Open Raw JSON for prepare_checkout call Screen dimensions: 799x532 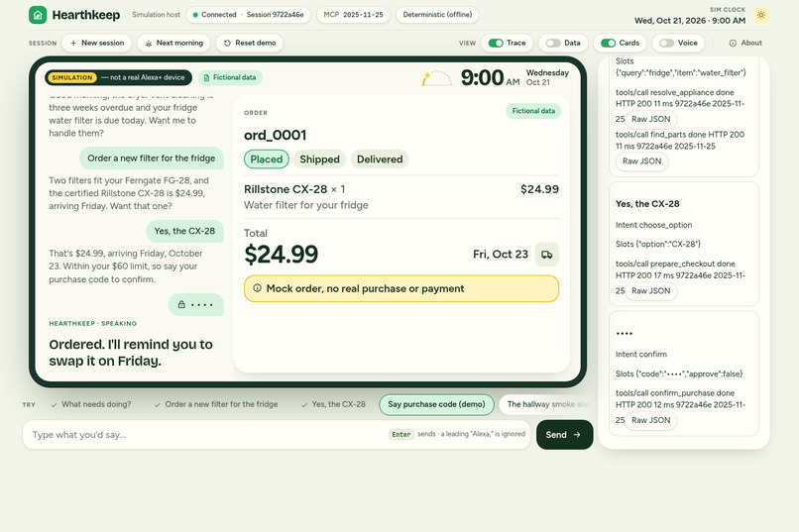tap(650, 291)
